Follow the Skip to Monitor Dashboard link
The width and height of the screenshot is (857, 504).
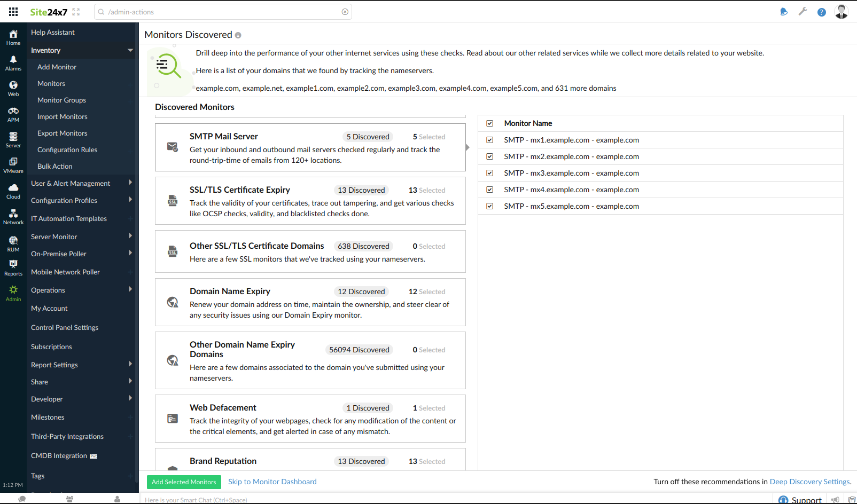272,482
